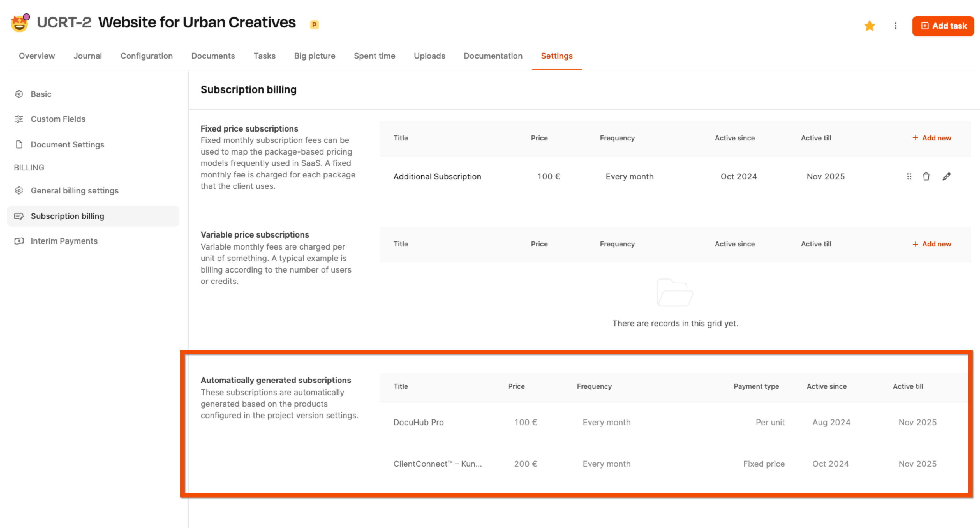Go to General billing settings
The height and width of the screenshot is (528, 980).
(75, 191)
